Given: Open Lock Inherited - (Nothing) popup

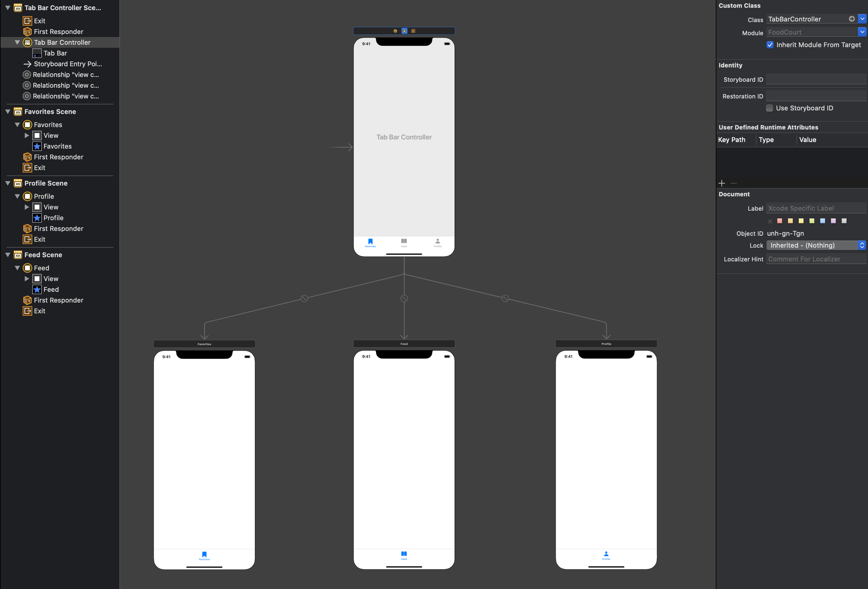Looking at the screenshot, I should (x=816, y=245).
